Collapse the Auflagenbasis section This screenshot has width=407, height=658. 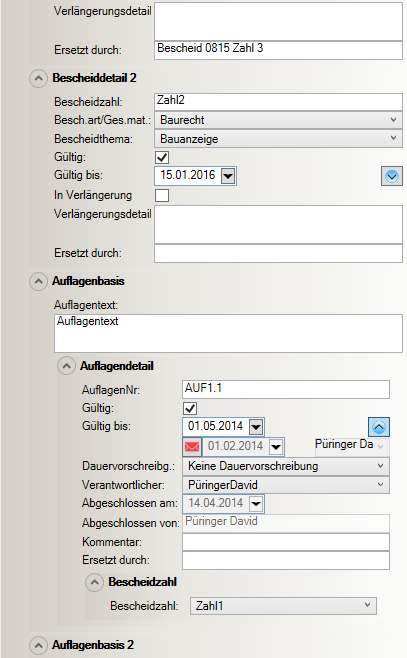(39, 282)
